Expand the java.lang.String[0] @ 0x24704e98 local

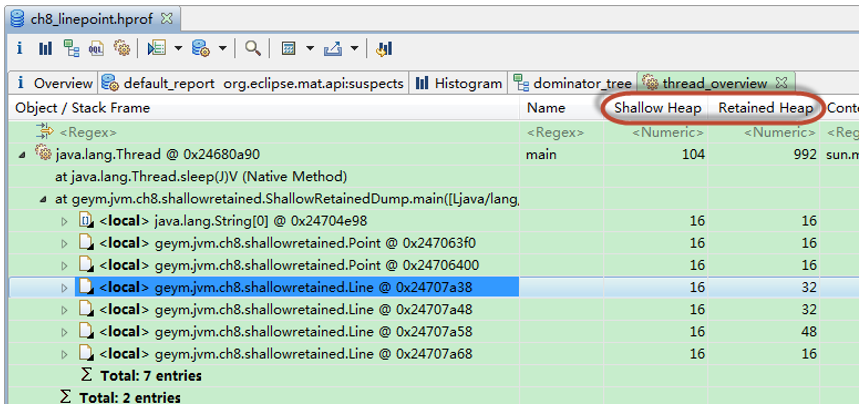(x=66, y=220)
